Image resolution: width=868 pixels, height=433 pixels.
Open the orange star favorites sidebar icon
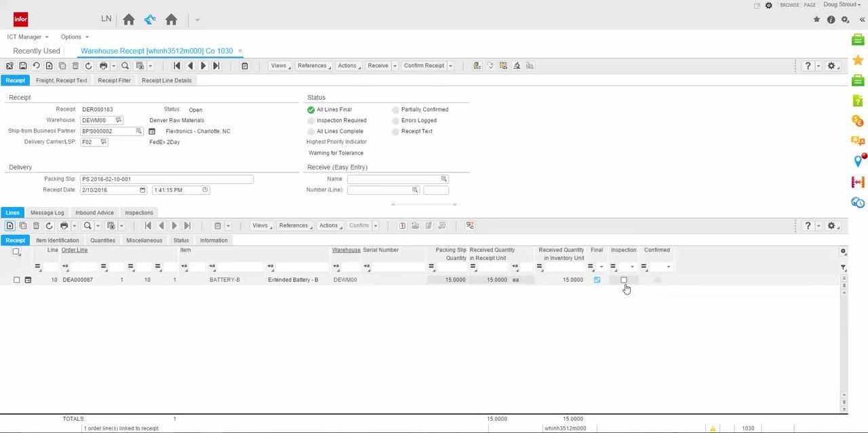858,60
